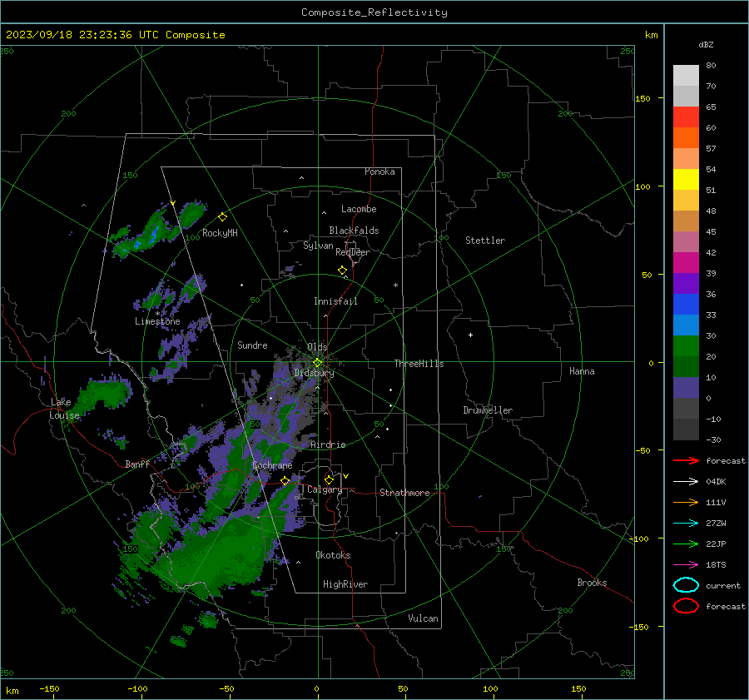
Task: Select the Limestone label
Action: coord(157,321)
